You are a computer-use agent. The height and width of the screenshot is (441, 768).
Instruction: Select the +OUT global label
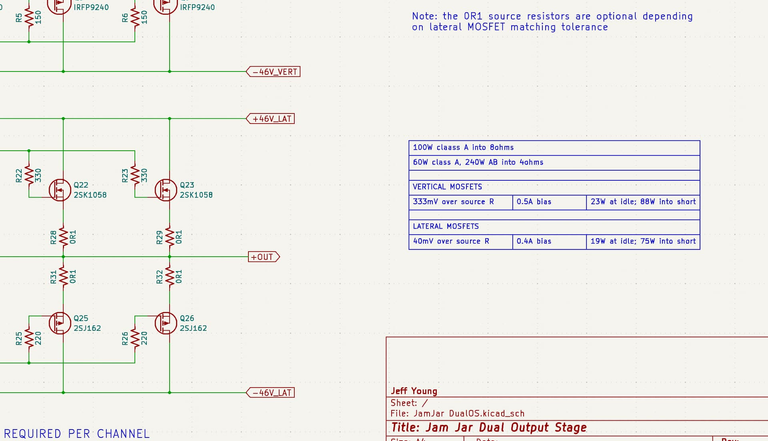pos(264,257)
